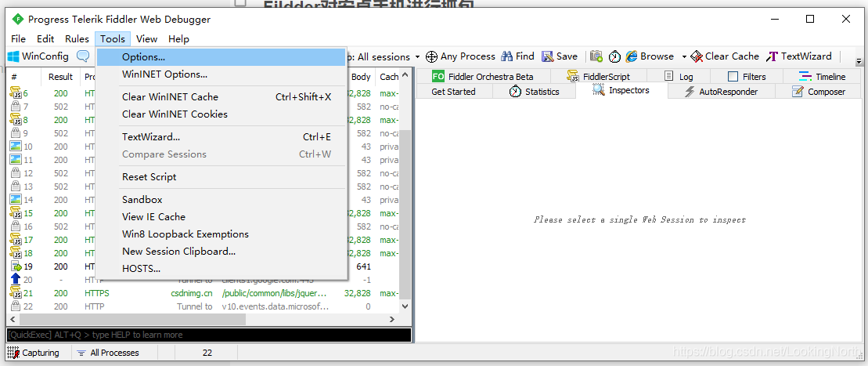Select session 6 JS script icon
Viewport: 868px width, 366px height.
tap(16, 93)
